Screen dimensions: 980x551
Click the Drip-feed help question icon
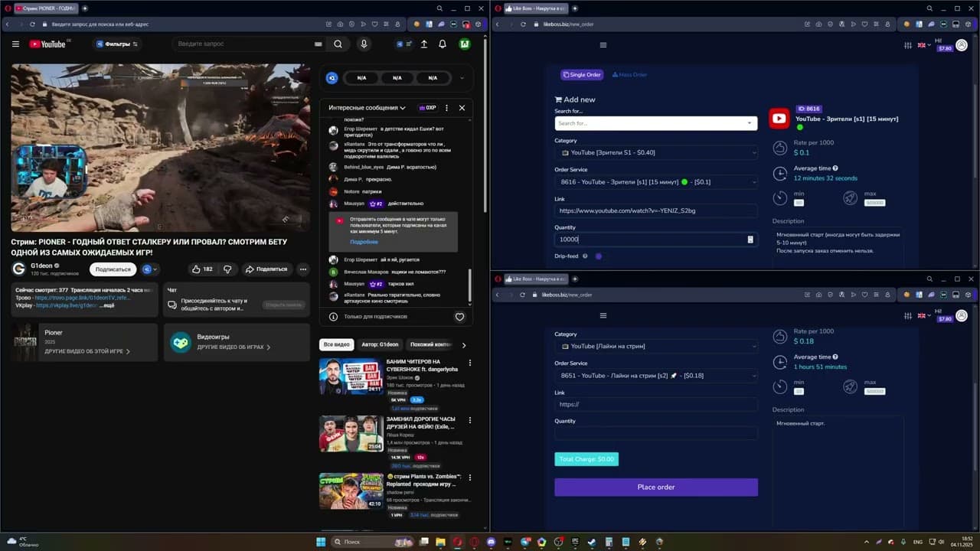click(x=585, y=256)
